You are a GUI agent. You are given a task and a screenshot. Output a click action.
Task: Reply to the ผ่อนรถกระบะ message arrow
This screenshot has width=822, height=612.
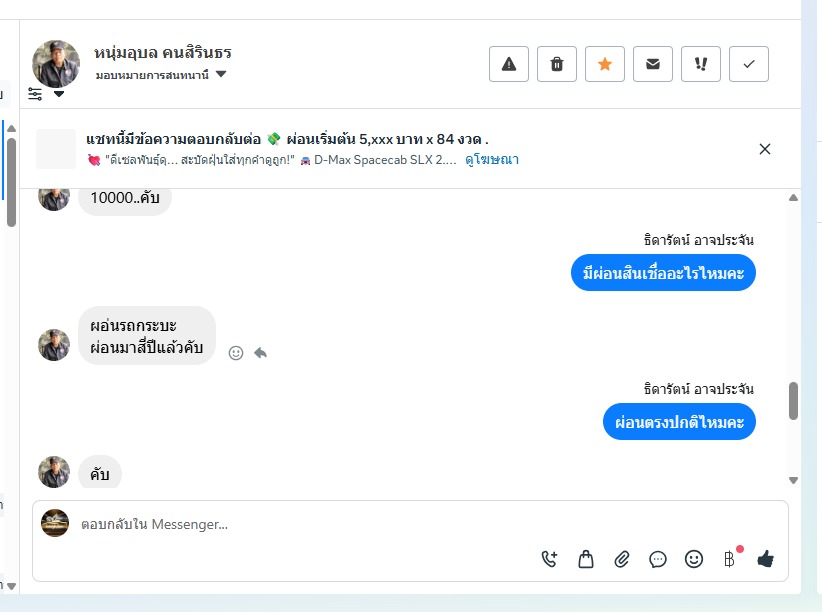pos(260,353)
